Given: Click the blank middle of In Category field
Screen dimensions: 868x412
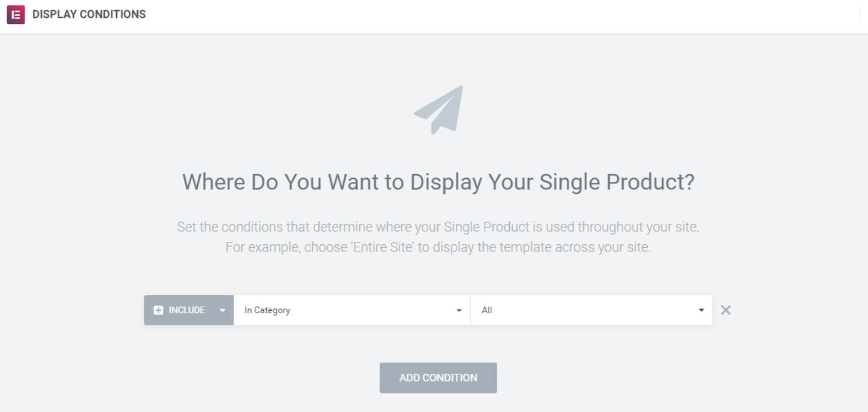Looking at the screenshot, I should pyautogui.click(x=371, y=310).
